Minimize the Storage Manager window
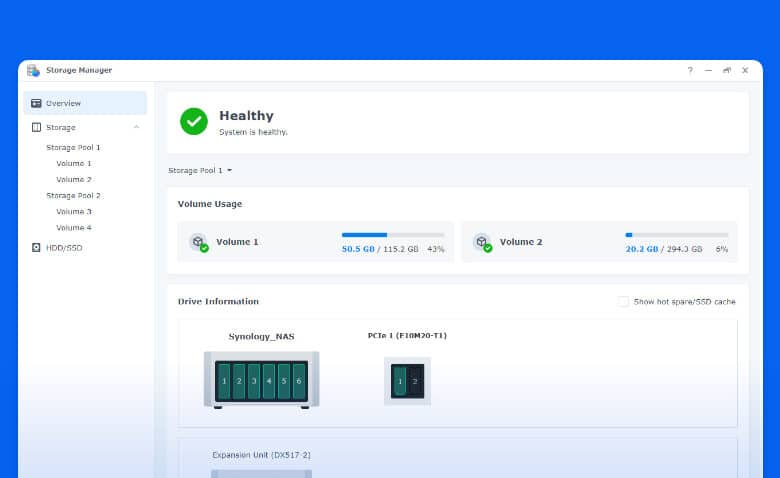The width and height of the screenshot is (780, 478). 708,70
